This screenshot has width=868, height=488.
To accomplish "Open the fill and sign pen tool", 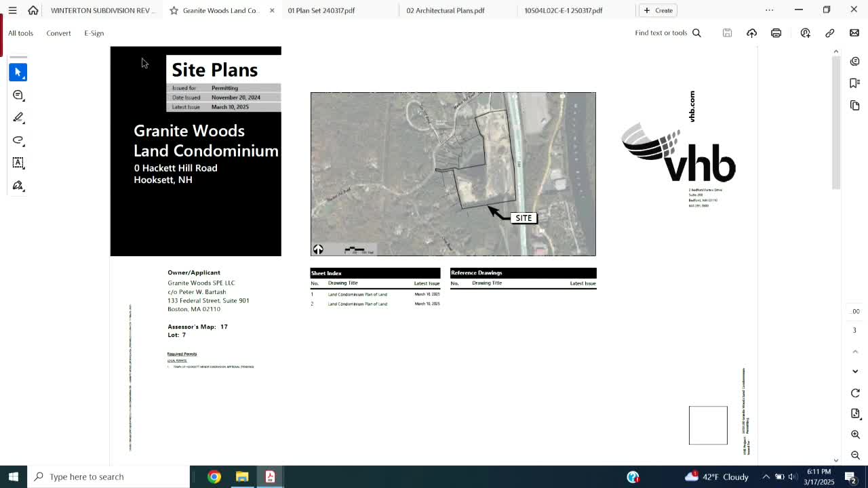I will click(18, 186).
